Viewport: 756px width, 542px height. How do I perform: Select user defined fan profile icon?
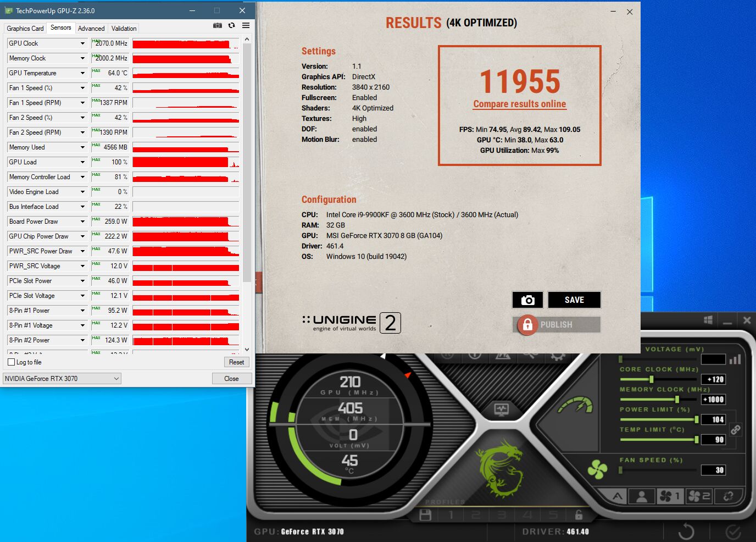point(641,496)
